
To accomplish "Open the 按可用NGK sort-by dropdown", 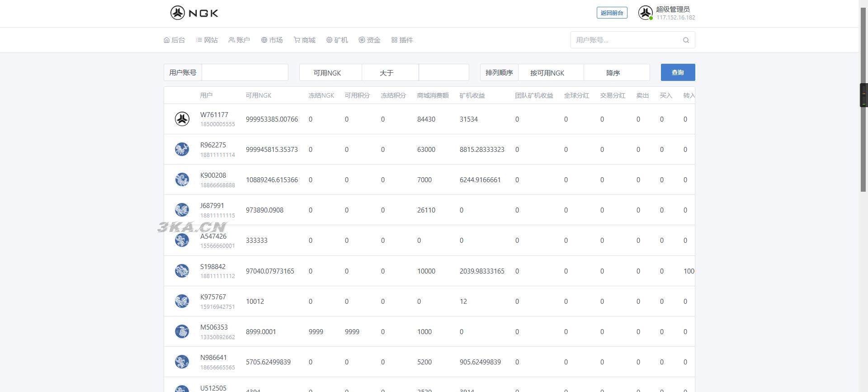I will pos(550,73).
